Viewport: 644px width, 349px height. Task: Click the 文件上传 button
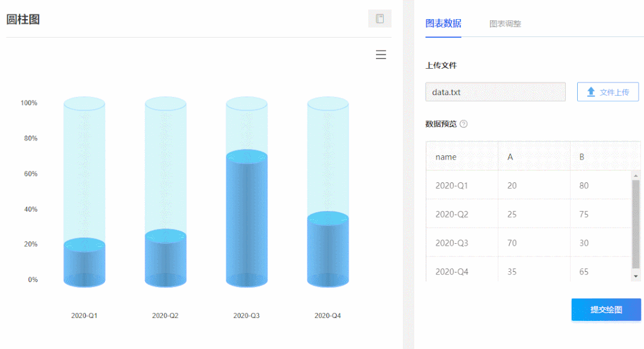(608, 91)
